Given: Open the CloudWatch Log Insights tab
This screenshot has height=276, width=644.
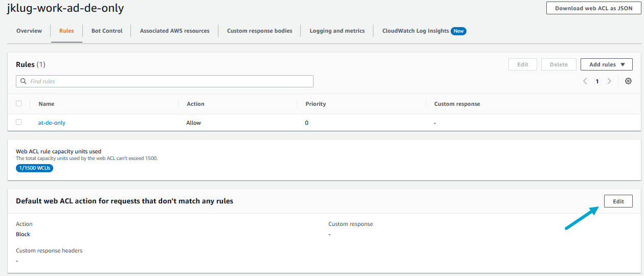Looking at the screenshot, I should coord(415,31).
